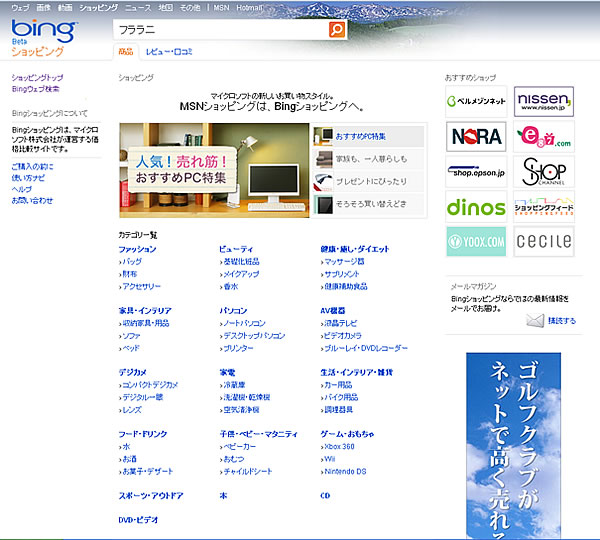This screenshot has width=600, height=540.
Task: Open ウェブ in the top navigation
Action: click(x=20, y=8)
